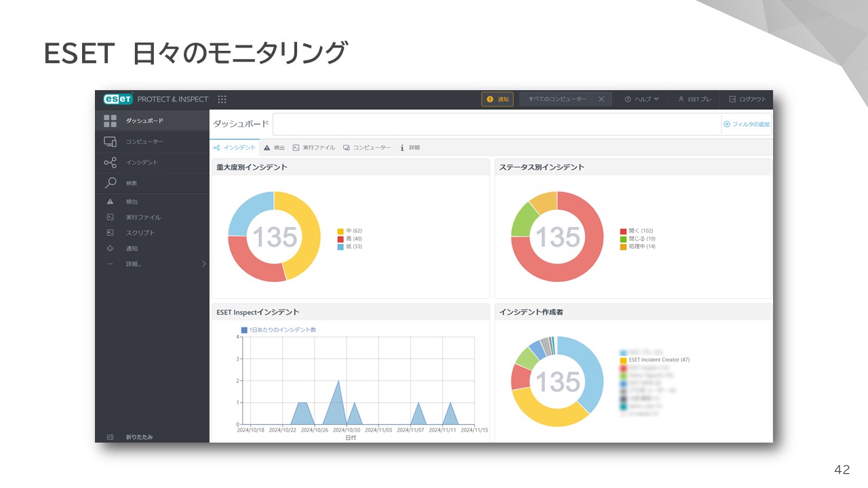Click the 重大度別インシデント panel title
The width and height of the screenshot is (868, 488).
point(252,167)
